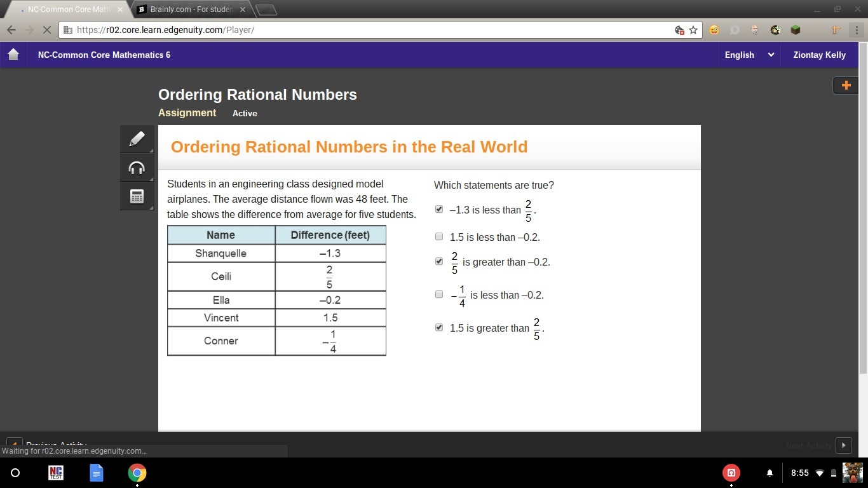Click the Assignment label link

187,112
